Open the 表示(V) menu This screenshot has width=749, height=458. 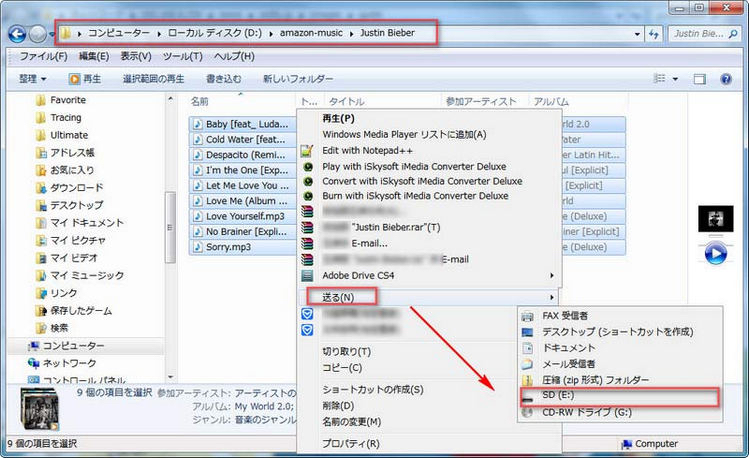click(136, 56)
